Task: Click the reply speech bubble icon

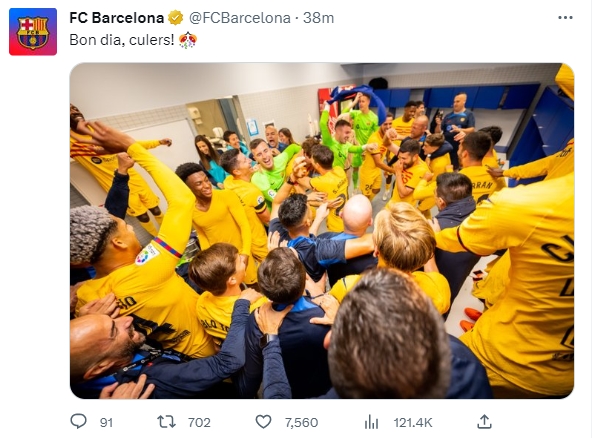Action: pyautogui.click(x=79, y=421)
